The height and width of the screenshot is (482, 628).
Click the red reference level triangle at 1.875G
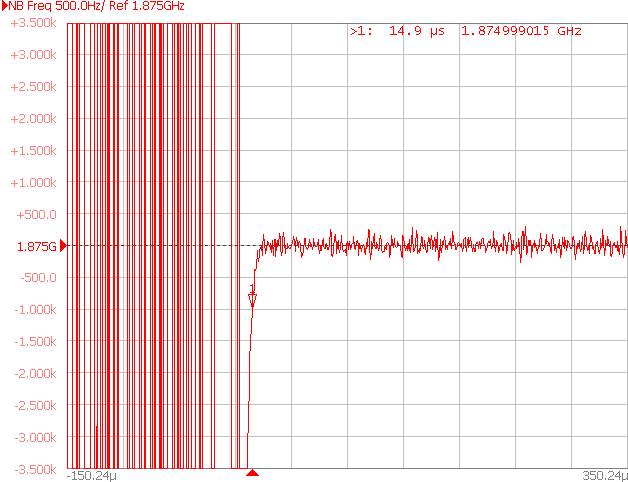tap(64, 246)
